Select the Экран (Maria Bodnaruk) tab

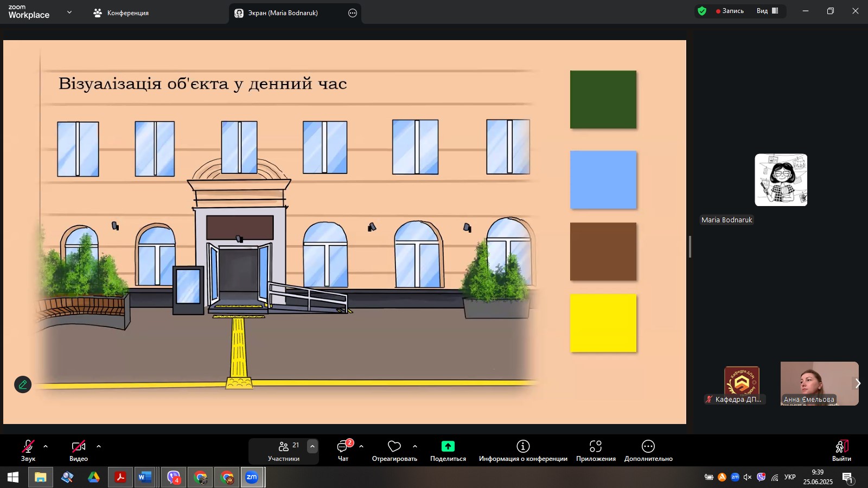[283, 13]
